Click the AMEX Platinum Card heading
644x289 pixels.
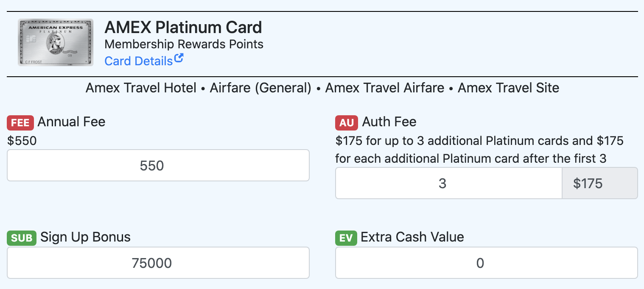183,28
